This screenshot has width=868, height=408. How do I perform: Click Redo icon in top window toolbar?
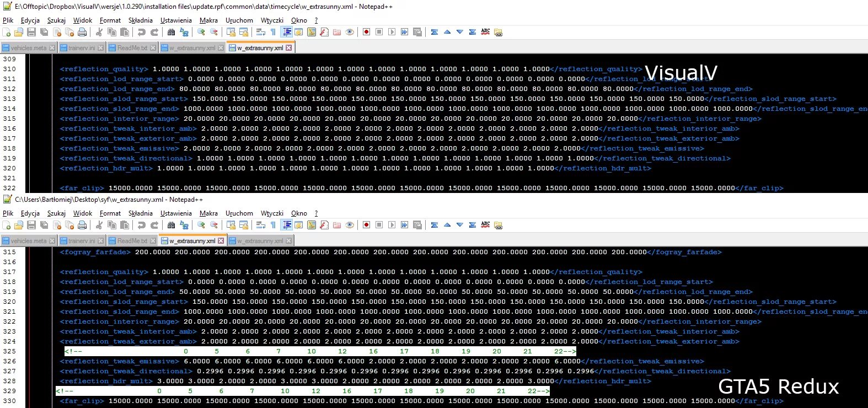tap(154, 32)
